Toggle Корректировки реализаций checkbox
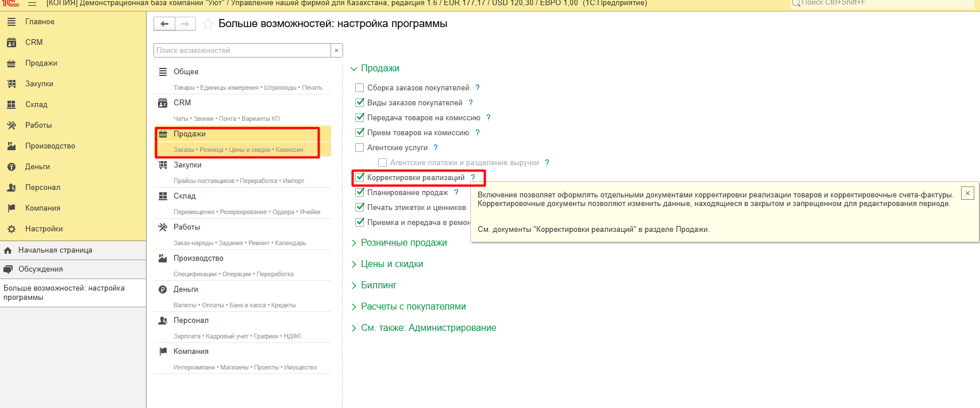 (x=360, y=178)
